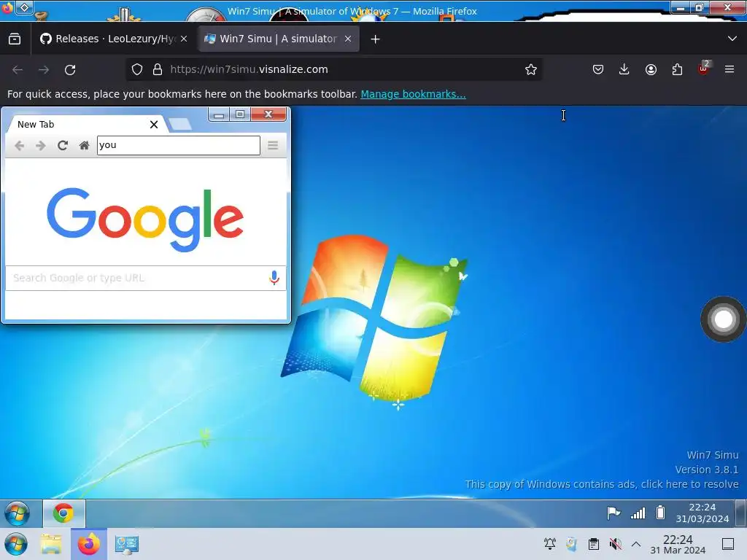Viewport: 747px width, 560px height.
Task: Open the Firefox account menu
Action: [x=651, y=69]
